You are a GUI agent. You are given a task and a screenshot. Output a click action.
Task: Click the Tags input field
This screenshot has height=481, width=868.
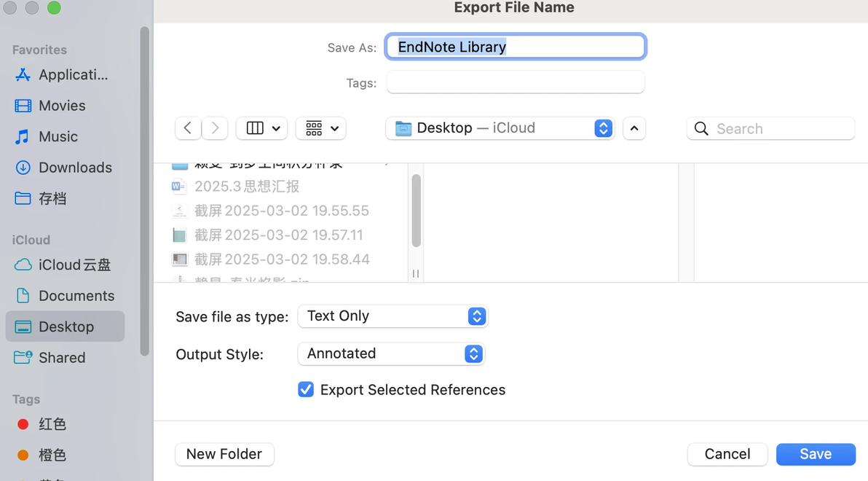point(515,82)
